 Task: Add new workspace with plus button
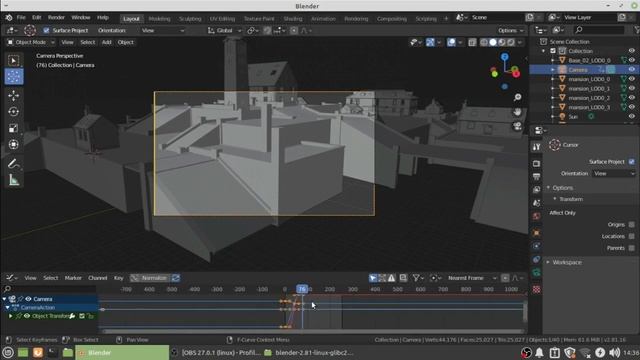coord(446,18)
